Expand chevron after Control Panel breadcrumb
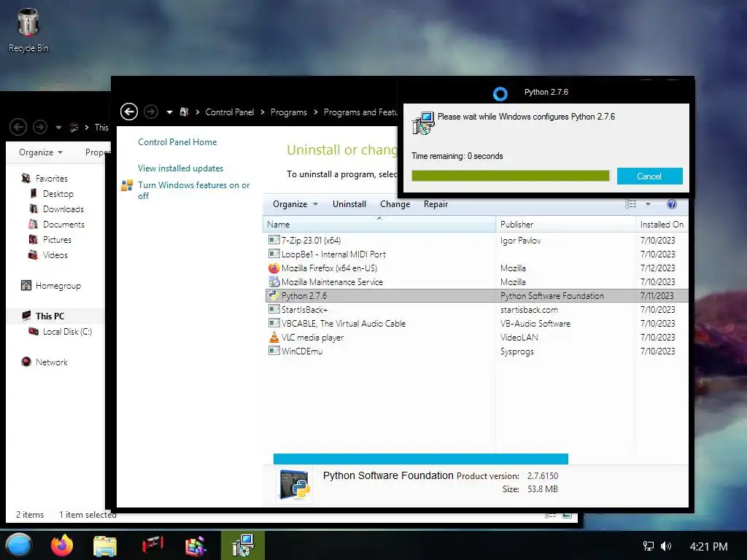This screenshot has width=747, height=560. (x=263, y=112)
